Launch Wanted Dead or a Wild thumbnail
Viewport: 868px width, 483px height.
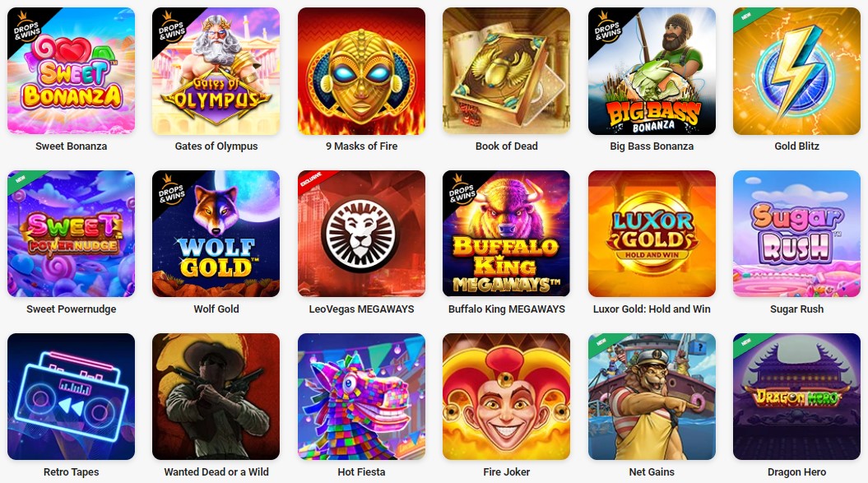[216, 397]
